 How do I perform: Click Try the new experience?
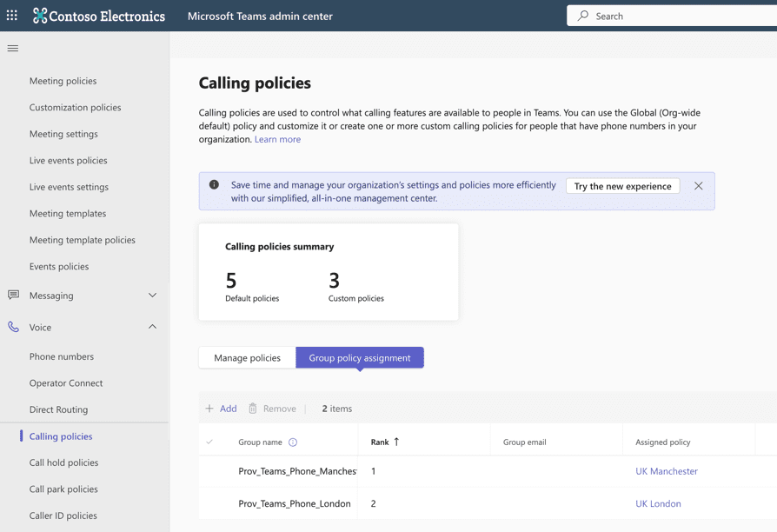[x=622, y=185]
